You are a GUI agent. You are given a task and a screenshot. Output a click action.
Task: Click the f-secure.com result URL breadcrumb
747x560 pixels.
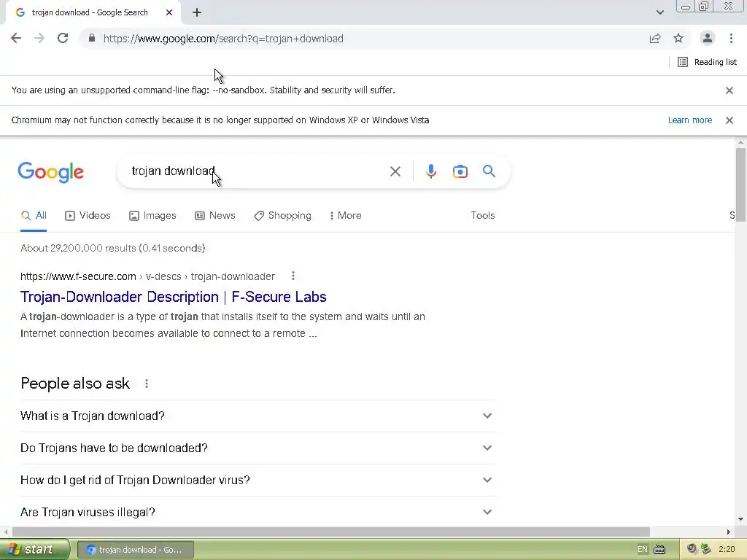(147, 276)
